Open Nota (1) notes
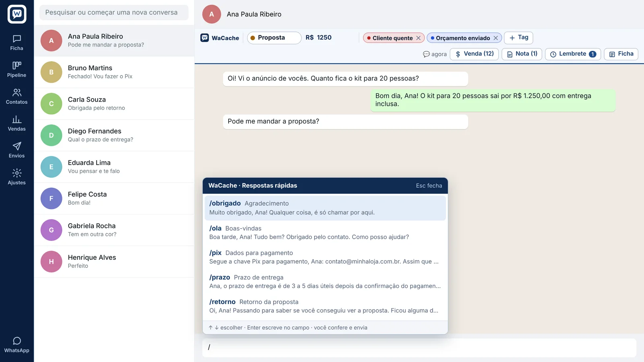This screenshot has height=362, width=644. (522, 54)
